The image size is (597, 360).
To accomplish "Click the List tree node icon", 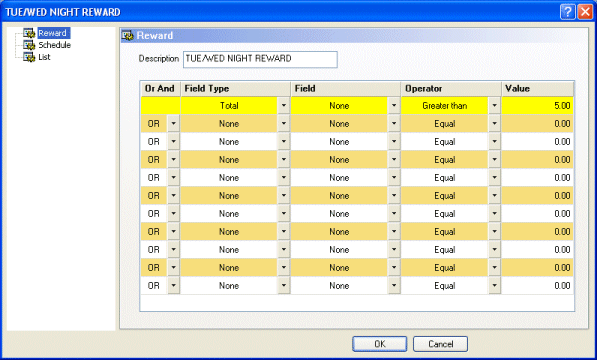I will tap(29, 57).
